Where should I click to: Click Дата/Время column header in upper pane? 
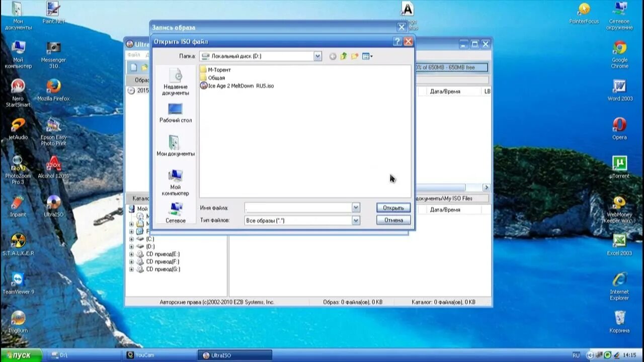point(445,92)
